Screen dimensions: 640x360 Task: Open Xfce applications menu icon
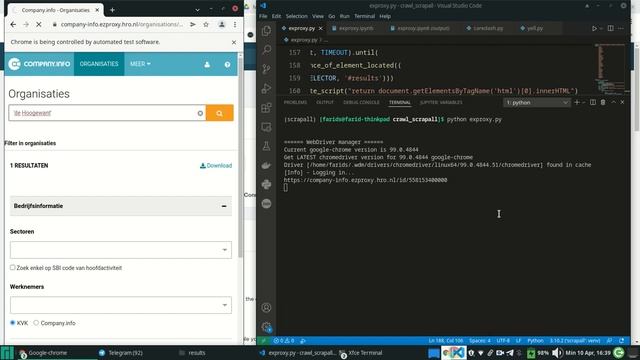pyautogui.click(x=7, y=353)
